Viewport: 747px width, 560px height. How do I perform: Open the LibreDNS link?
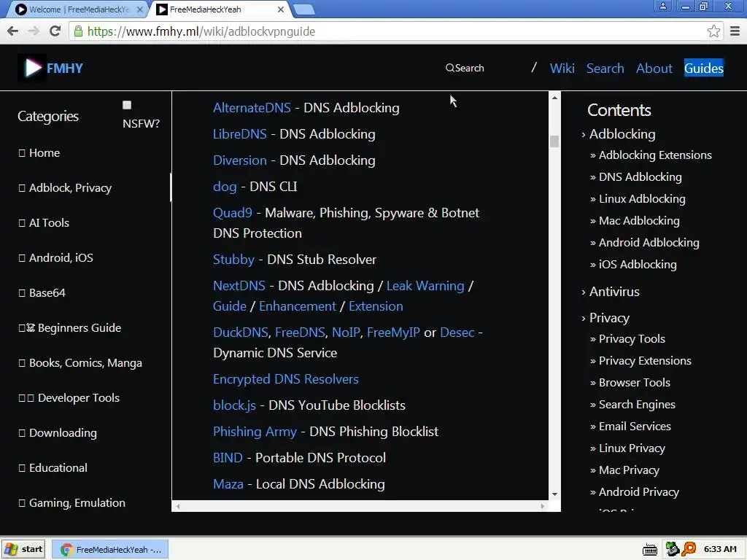coord(239,134)
